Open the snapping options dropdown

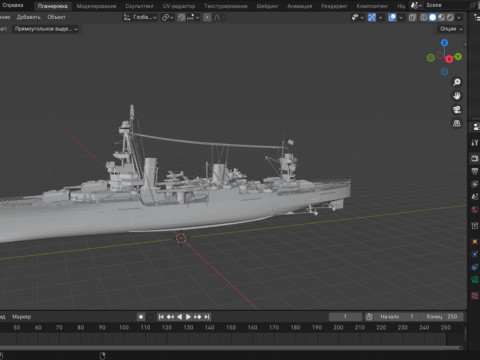tap(193, 17)
